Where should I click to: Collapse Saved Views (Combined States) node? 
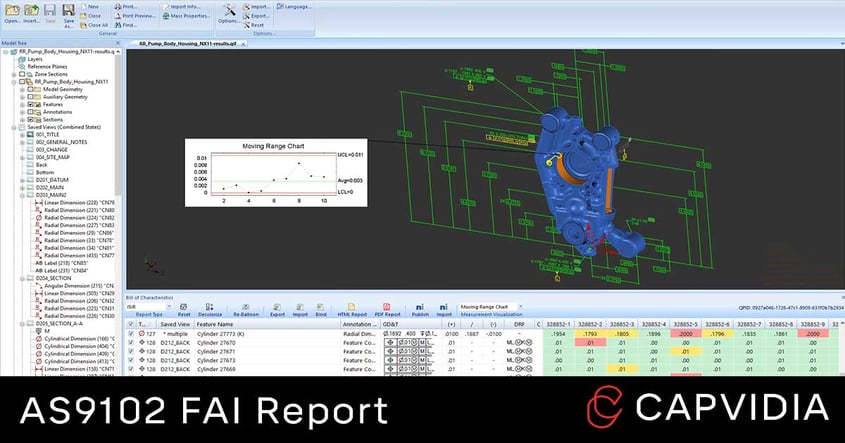point(14,127)
